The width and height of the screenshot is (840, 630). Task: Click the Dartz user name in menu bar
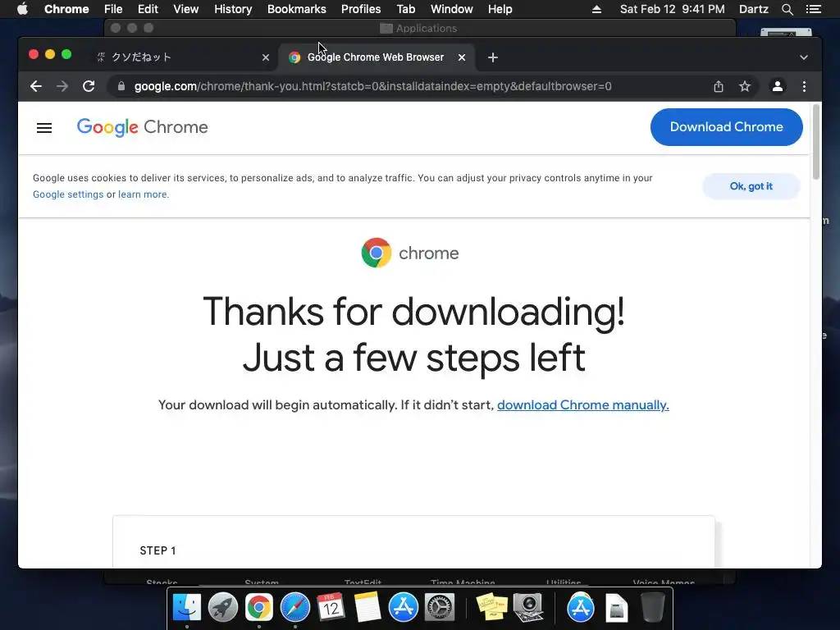[754, 9]
